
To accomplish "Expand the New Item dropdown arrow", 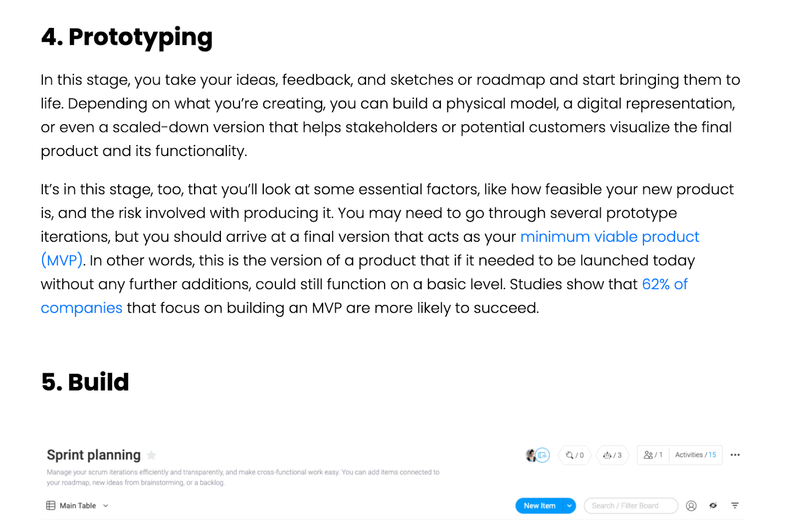I will click(569, 506).
